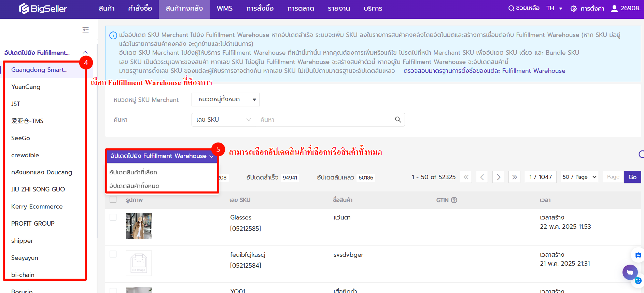Open the สินค้าคงคลัง top menu

coord(184,9)
